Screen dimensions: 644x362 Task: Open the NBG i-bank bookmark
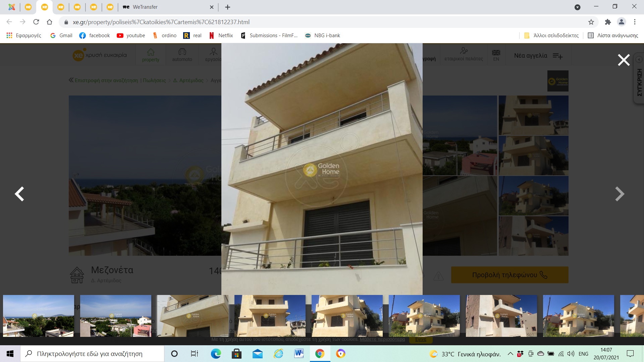(x=322, y=36)
